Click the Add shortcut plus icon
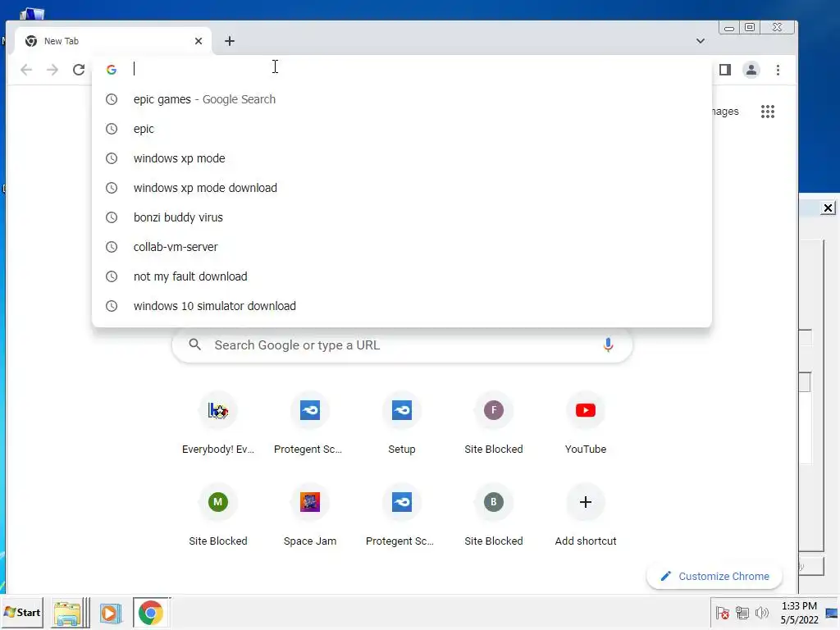The height and width of the screenshot is (630, 840). pyautogui.click(x=586, y=502)
